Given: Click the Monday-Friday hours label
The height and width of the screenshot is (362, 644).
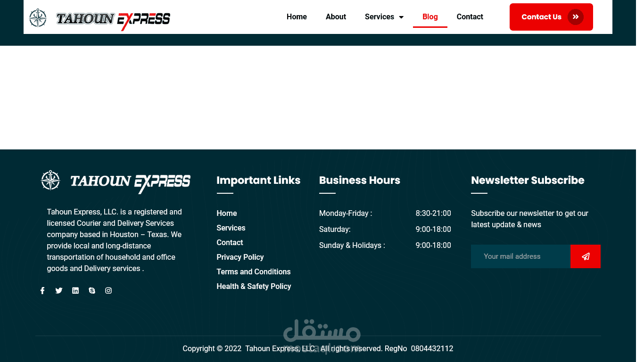Looking at the screenshot, I should pyautogui.click(x=346, y=214).
